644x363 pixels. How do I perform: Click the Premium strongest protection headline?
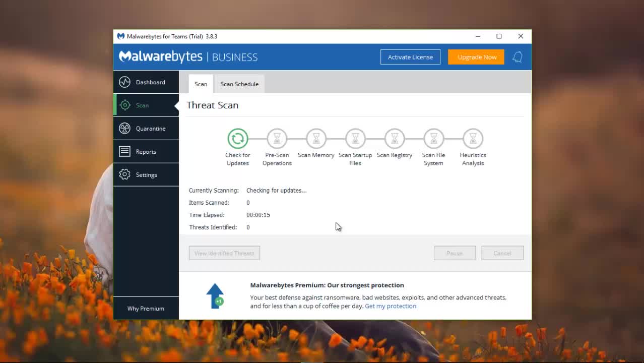(x=327, y=285)
